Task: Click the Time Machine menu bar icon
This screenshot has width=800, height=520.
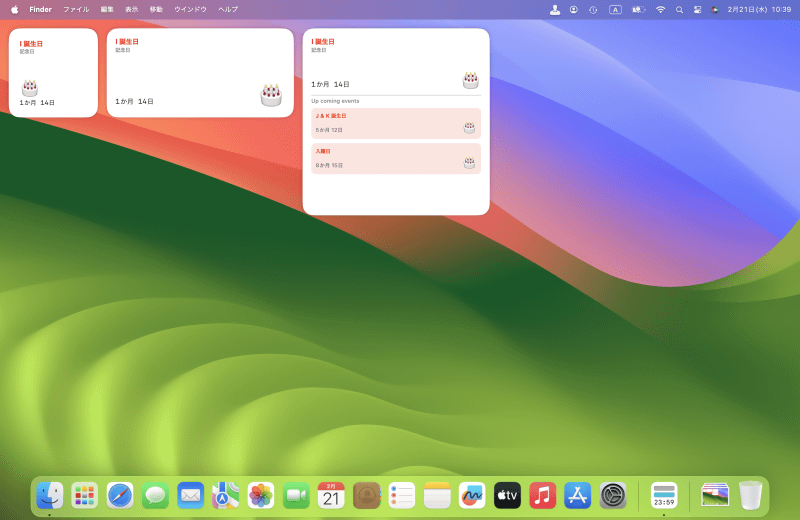Action: click(593, 10)
